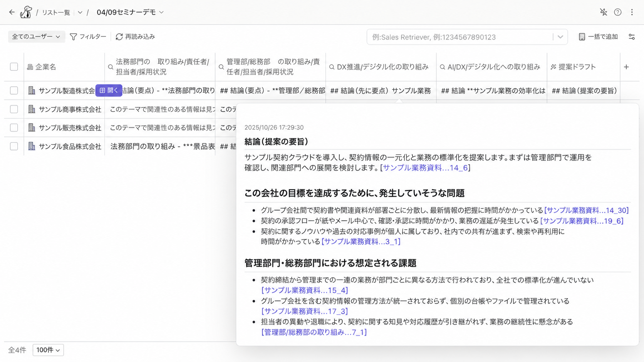Open link サンプル業務資料...17_3
Viewport: 644px width, 362px height.
(x=305, y=311)
